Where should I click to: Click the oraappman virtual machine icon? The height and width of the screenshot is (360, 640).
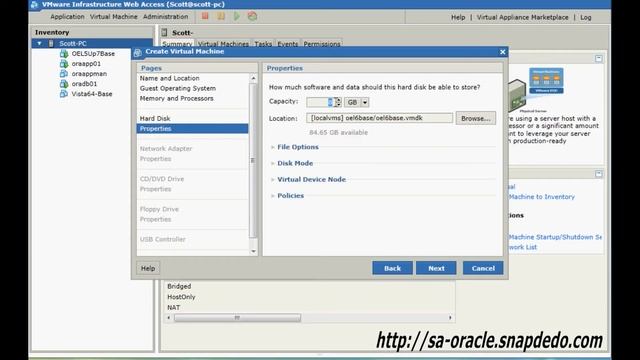click(64, 74)
